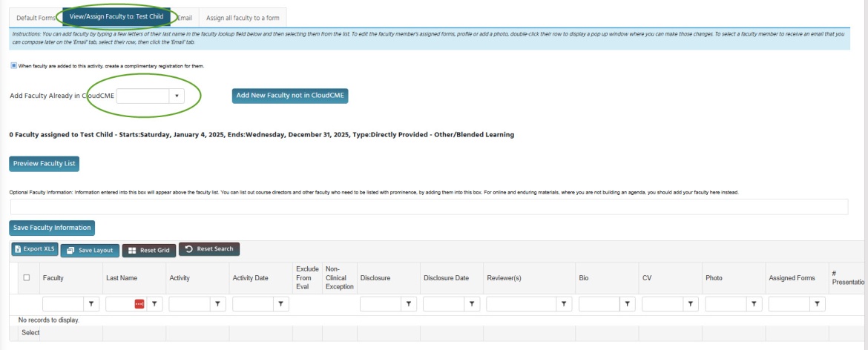Click the Assigned Forms filter icon
This screenshot has width=868, height=350.
pos(818,303)
